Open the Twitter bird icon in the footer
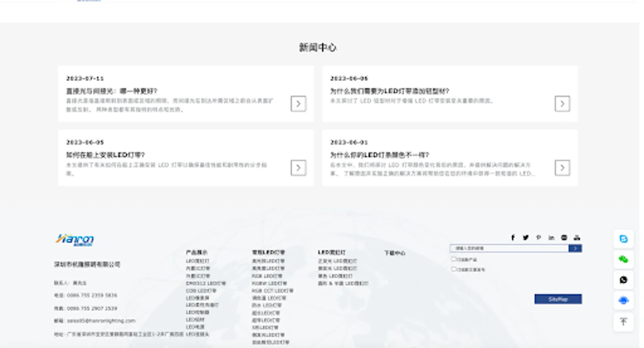The height and width of the screenshot is (348, 644). click(526, 237)
